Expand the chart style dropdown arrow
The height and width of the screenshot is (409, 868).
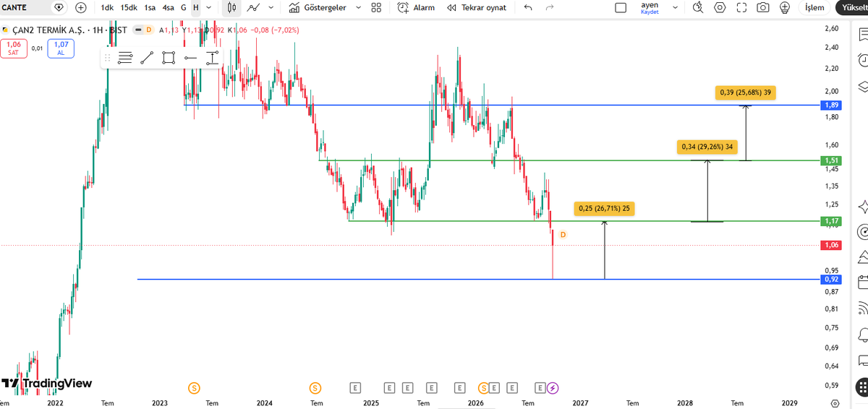(x=271, y=7)
